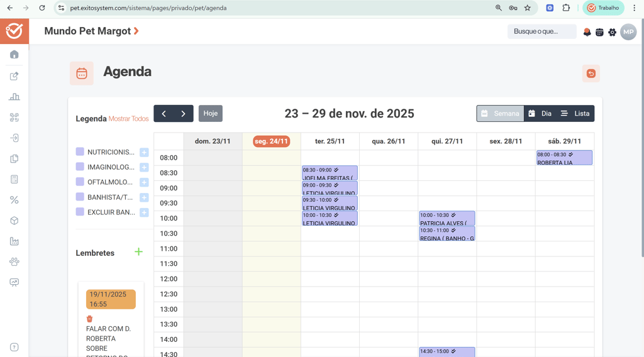Open the documents copy sidebar icon
The width and height of the screenshot is (644, 357).
point(14,158)
